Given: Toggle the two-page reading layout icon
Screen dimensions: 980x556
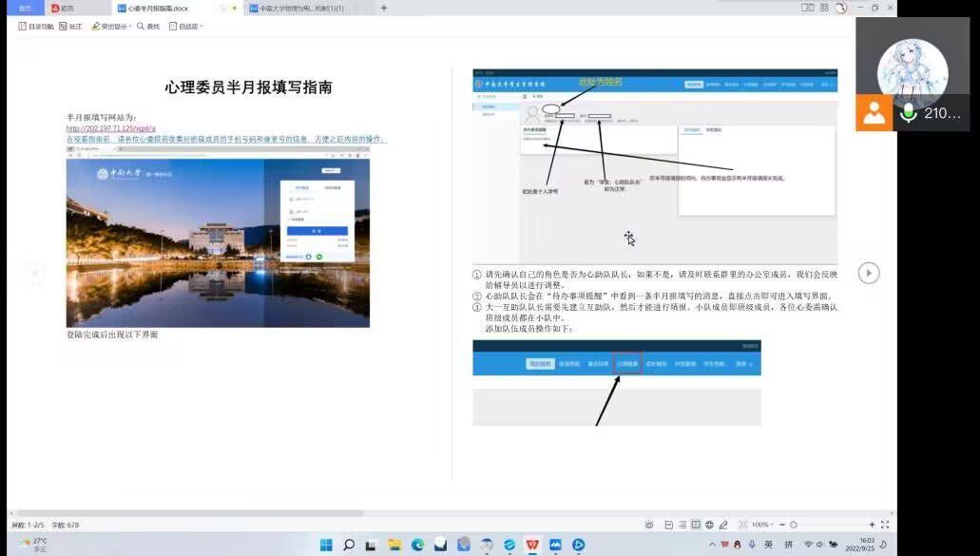Looking at the screenshot, I should coord(696,525).
